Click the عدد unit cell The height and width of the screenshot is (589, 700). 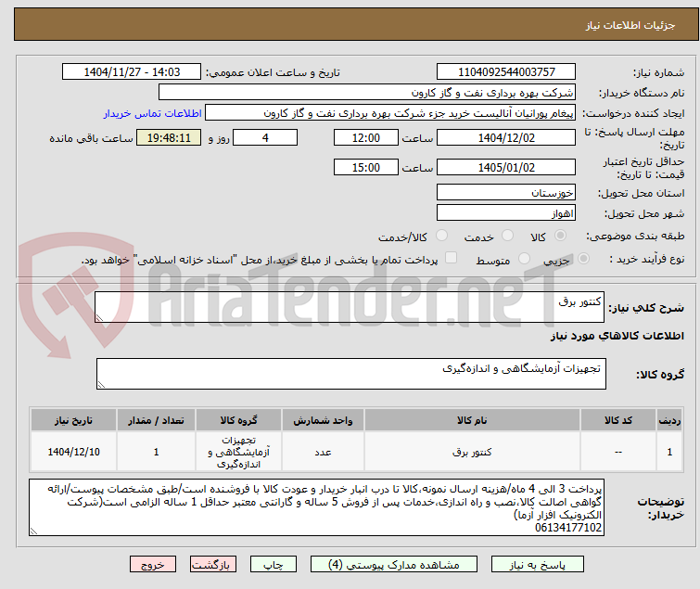(323, 452)
